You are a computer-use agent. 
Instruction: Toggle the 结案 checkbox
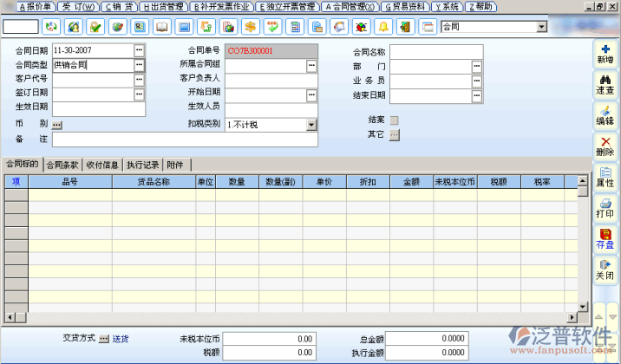[x=394, y=120]
